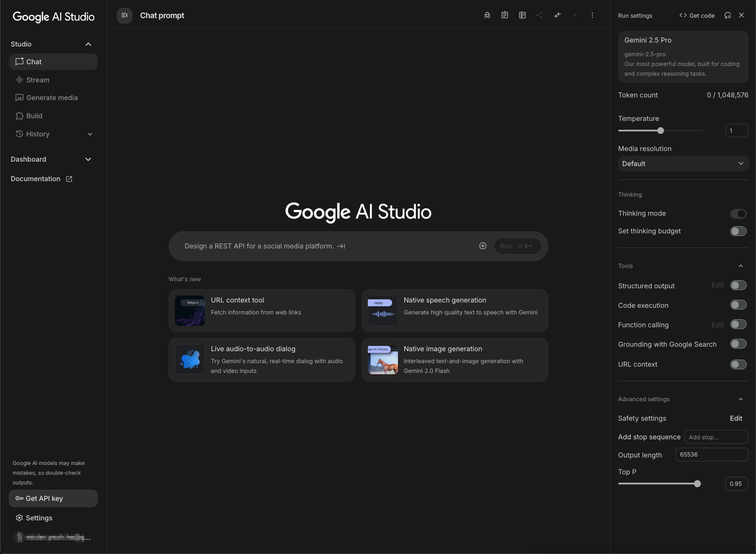Click the Chat bubble icon in sidebar

click(19, 62)
